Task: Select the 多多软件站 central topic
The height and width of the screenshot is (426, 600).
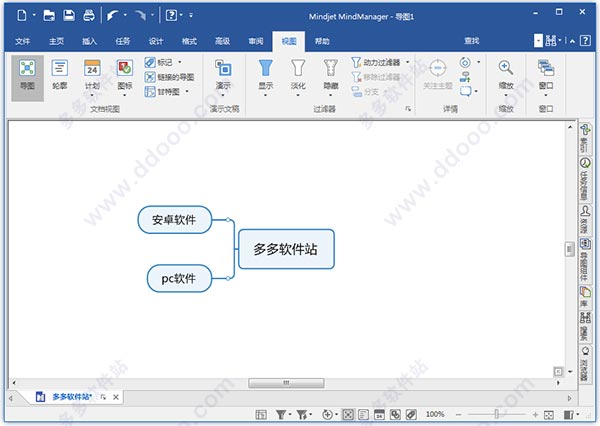Action: click(x=286, y=249)
